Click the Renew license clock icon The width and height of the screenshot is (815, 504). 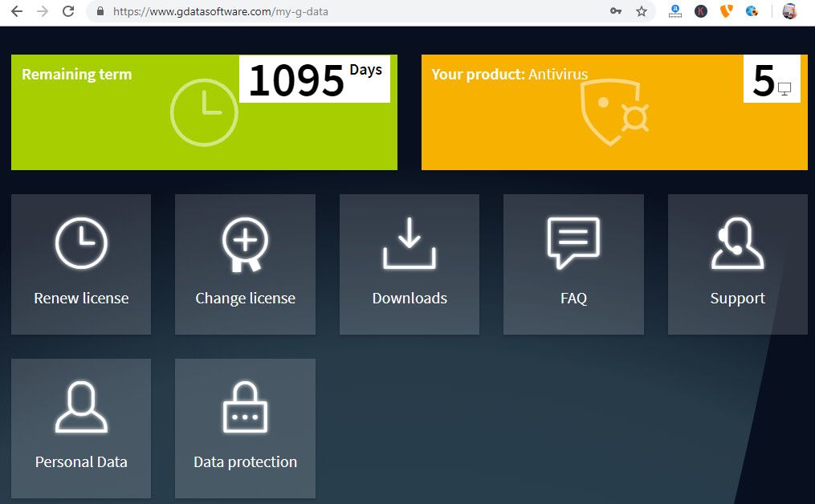click(81, 243)
